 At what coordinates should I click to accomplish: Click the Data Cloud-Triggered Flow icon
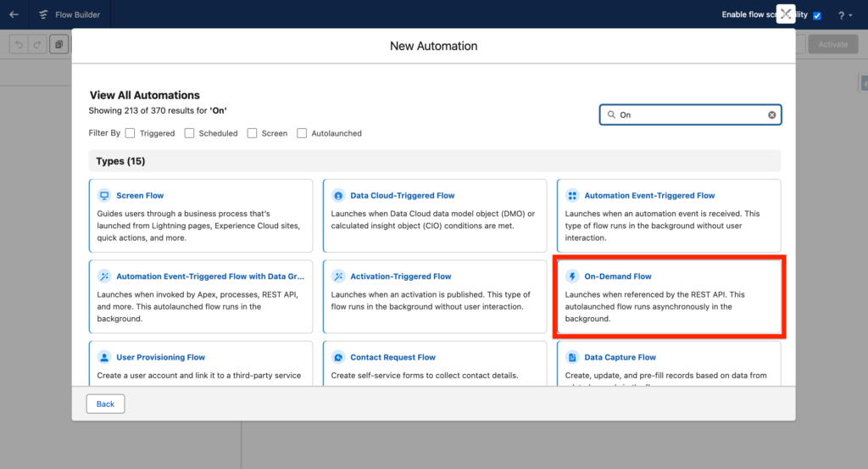338,195
